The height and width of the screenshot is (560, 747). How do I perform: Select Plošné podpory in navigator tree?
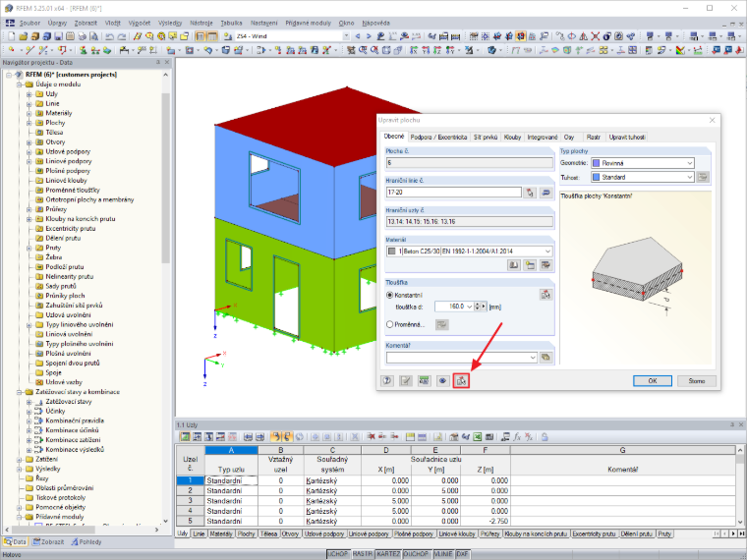coord(68,171)
